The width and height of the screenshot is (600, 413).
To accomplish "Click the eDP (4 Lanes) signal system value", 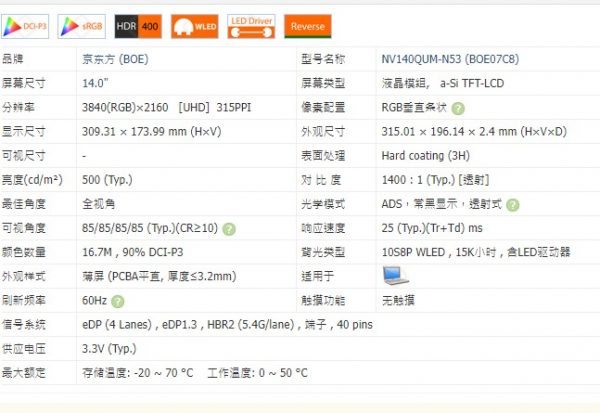I will point(227,325).
